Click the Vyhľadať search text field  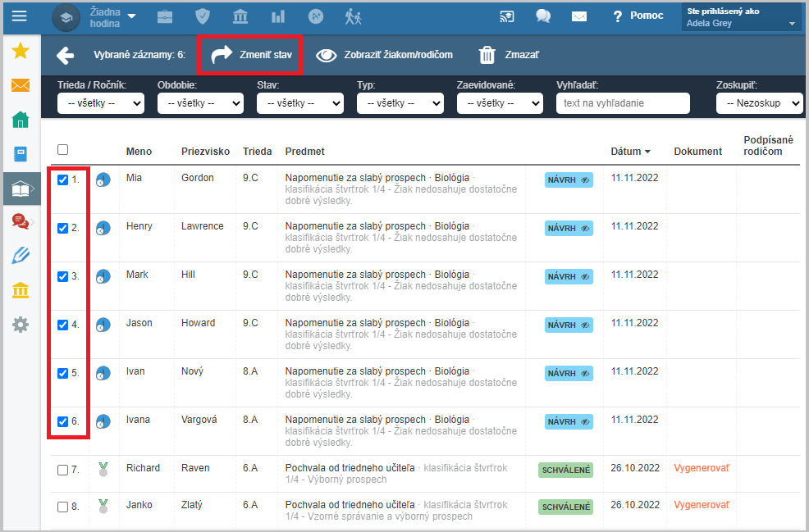[x=623, y=103]
